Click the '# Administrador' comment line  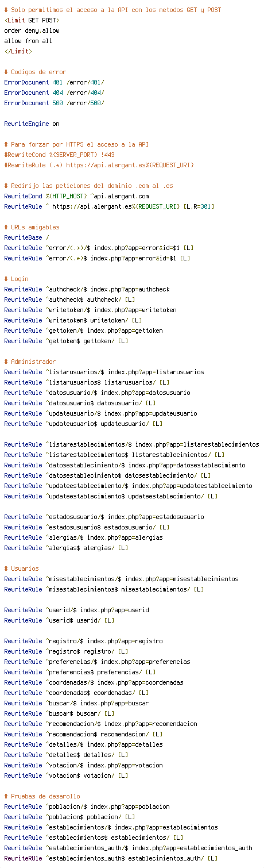tap(30, 362)
